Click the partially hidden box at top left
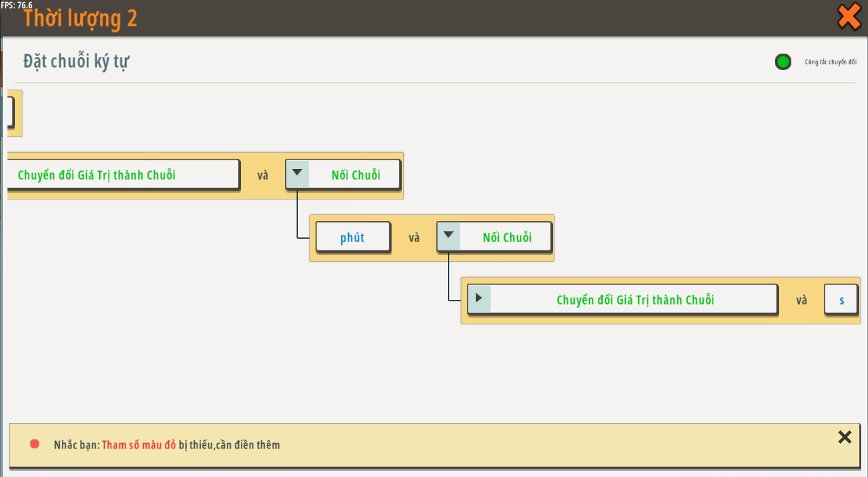Screen dimensions: 868x477 pos(10,113)
